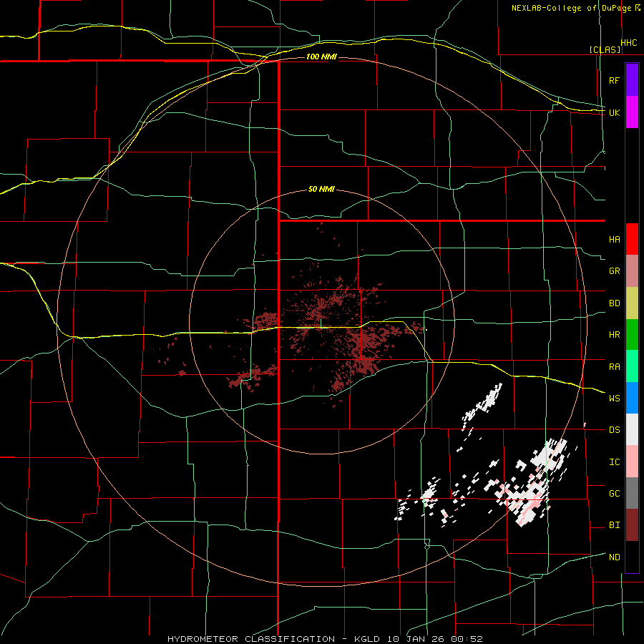Click the RF purple legend swatch
The height and width of the screenshot is (644, 644).
[632, 80]
